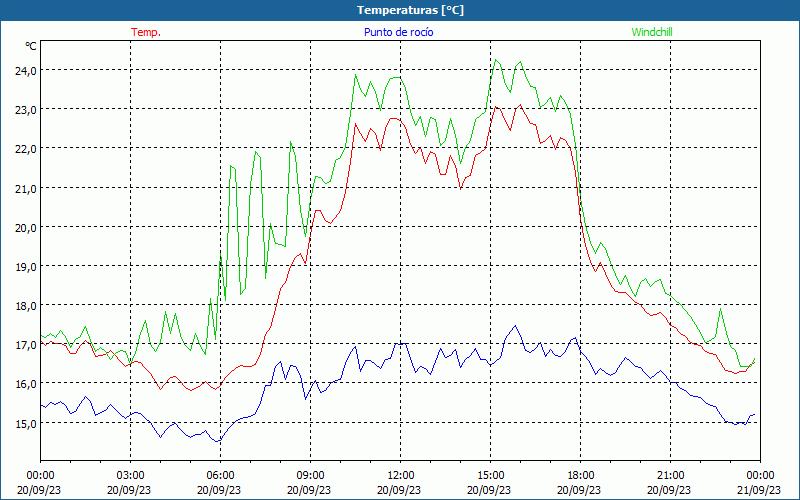The width and height of the screenshot is (800, 500).
Task: Click the Temperaturas [°C] chart title
Action: (410, 10)
